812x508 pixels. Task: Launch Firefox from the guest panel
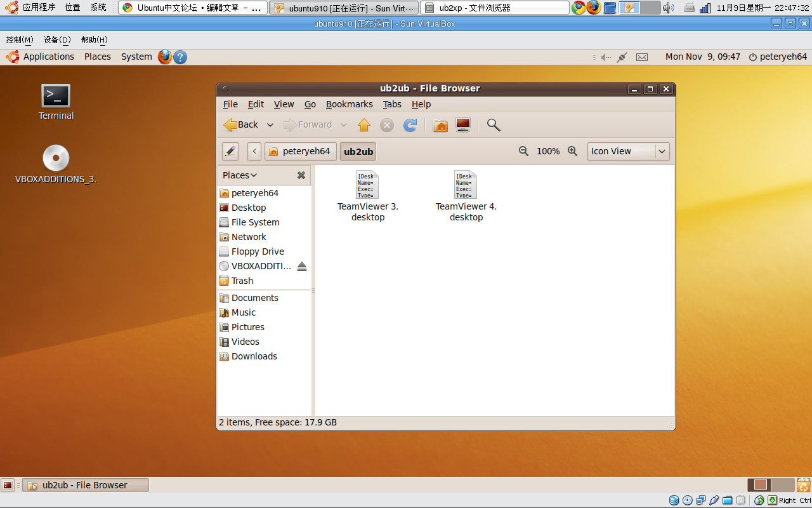point(165,57)
